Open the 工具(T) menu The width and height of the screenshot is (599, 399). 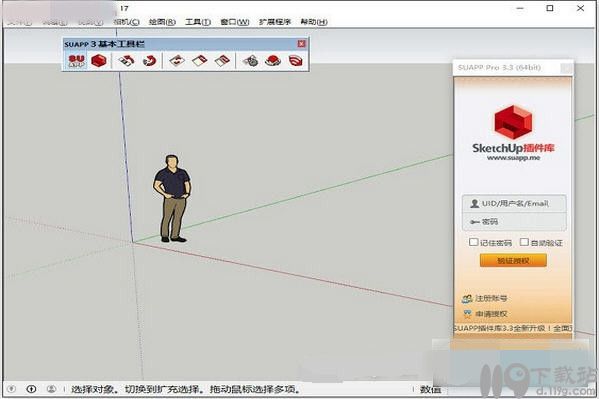coord(198,22)
